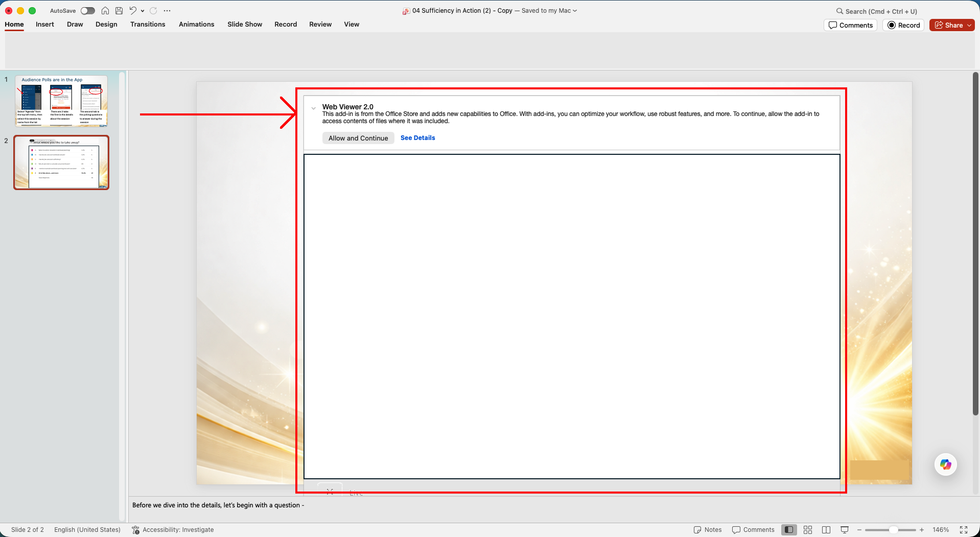Image resolution: width=980 pixels, height=537 pixels.
Task: Select slide 1 thumbnail Audience Polls
Action: click(61, 101)
